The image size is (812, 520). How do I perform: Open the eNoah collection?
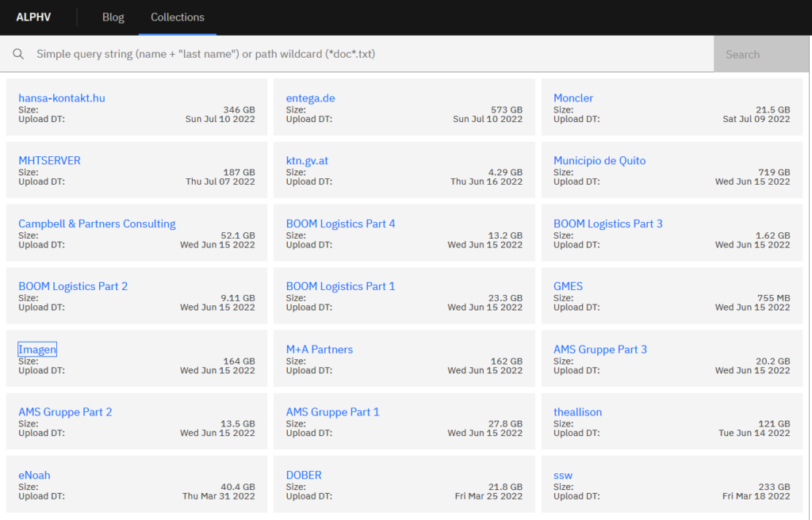(x=34, y=476)
